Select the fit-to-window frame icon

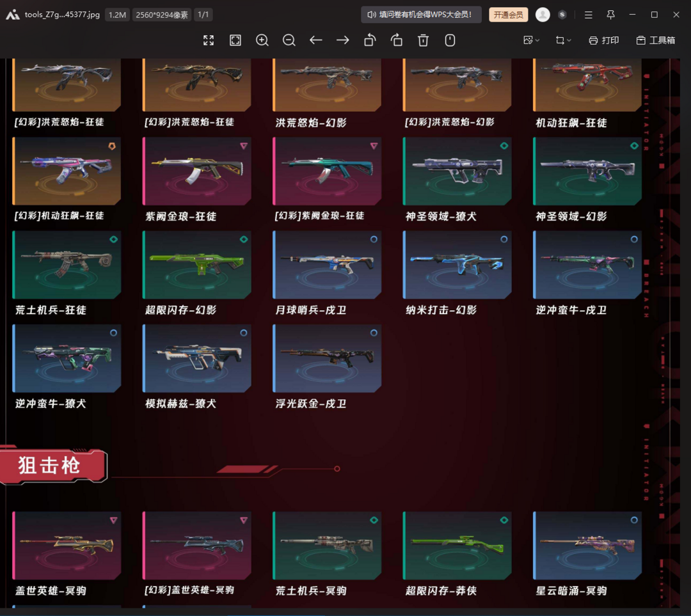pyautogui.click(x=235, y=40)
